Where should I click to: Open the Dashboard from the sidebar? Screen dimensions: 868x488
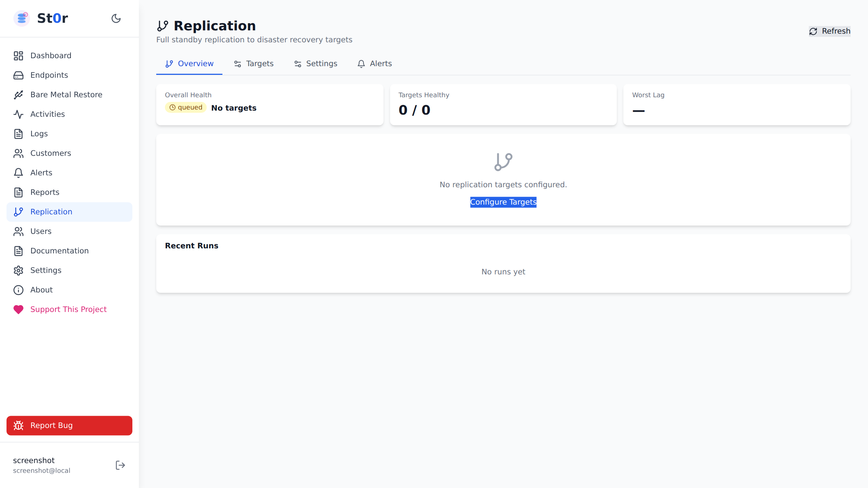pos(51,55)
